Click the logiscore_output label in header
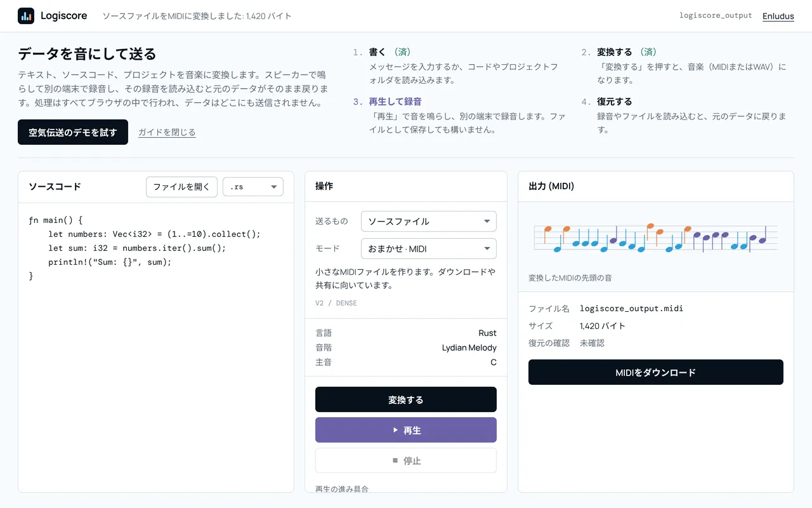The height and width of the screenshot is (508, 812). coord(716,16)
